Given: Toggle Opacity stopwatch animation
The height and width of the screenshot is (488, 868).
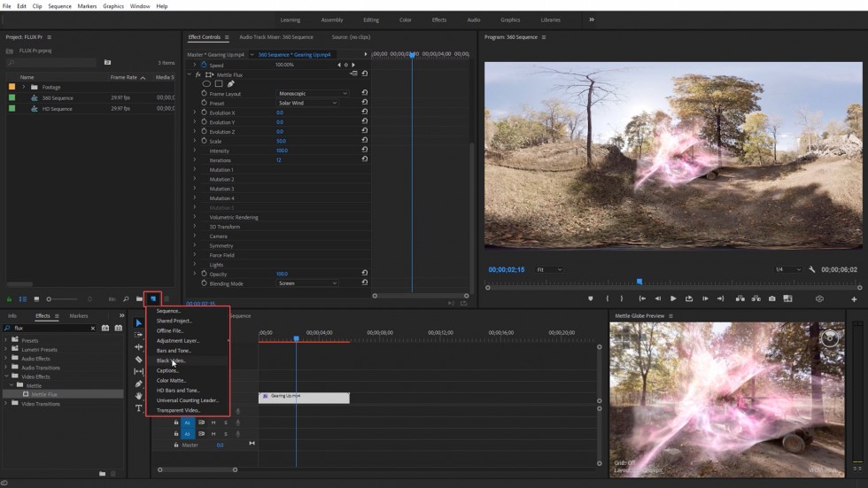Looking at the screenshot, I should pos(204,274).
